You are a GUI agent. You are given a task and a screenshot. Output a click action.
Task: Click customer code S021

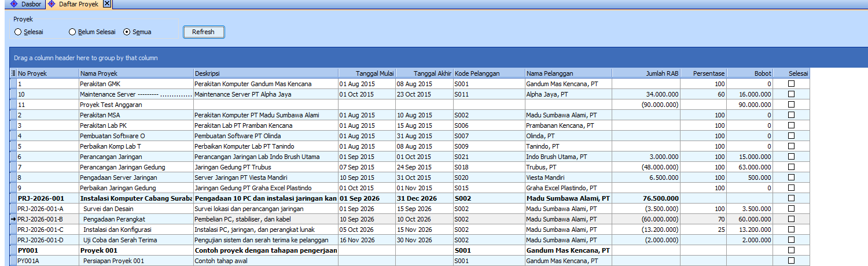pos(489,157)
